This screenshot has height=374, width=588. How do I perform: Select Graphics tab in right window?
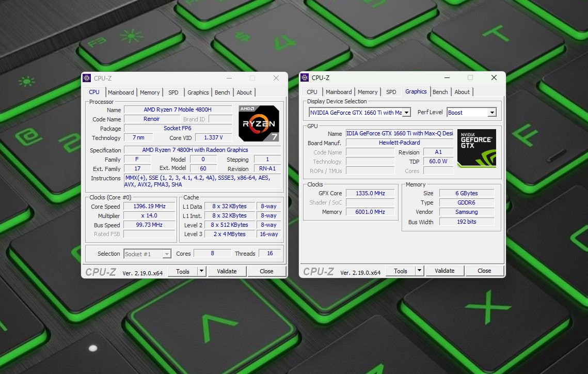click(x=416, y=91)
